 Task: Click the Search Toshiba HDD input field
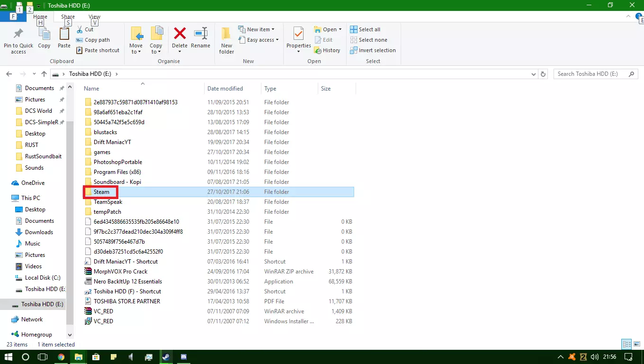[x=591, y=74]
